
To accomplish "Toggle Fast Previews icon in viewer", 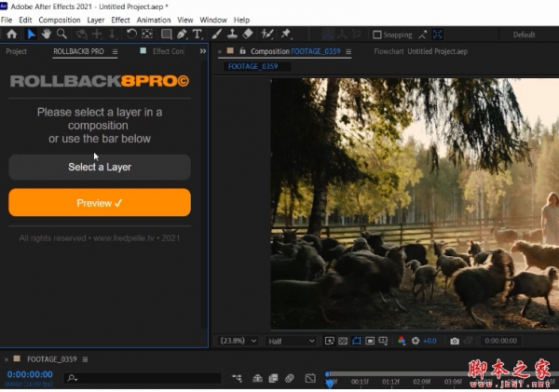I will [x=330, y=341].
